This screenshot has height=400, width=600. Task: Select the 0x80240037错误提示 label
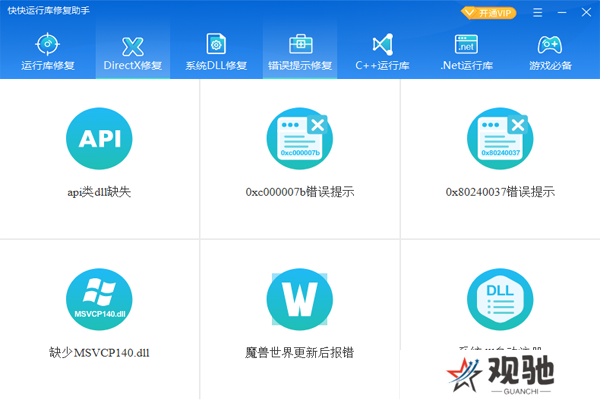pyautogui.click(x=500, y=192)
